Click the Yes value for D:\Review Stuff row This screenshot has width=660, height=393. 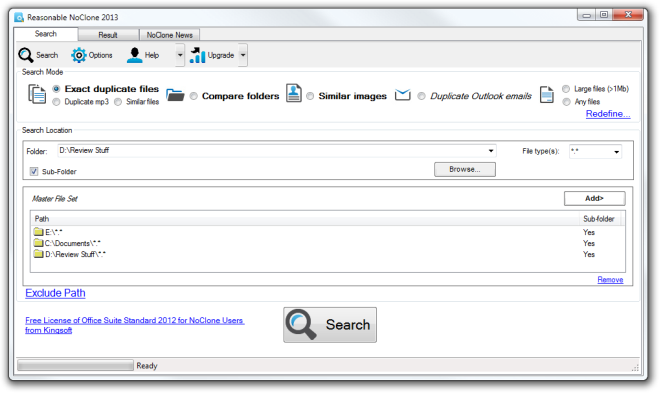pyautogui.click(x=589, y=254)
